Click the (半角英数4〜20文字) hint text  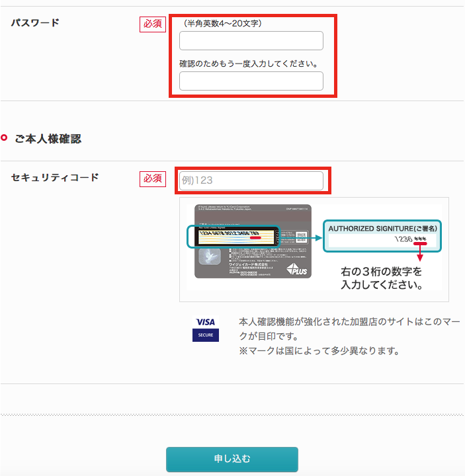[x=223, y=23]
